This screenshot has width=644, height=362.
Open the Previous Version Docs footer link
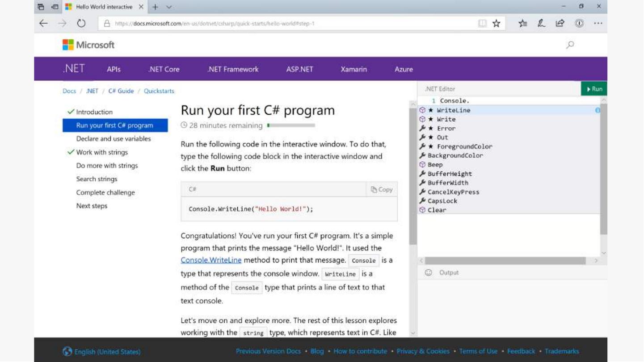pyautogui.click(x=268, y=351)
